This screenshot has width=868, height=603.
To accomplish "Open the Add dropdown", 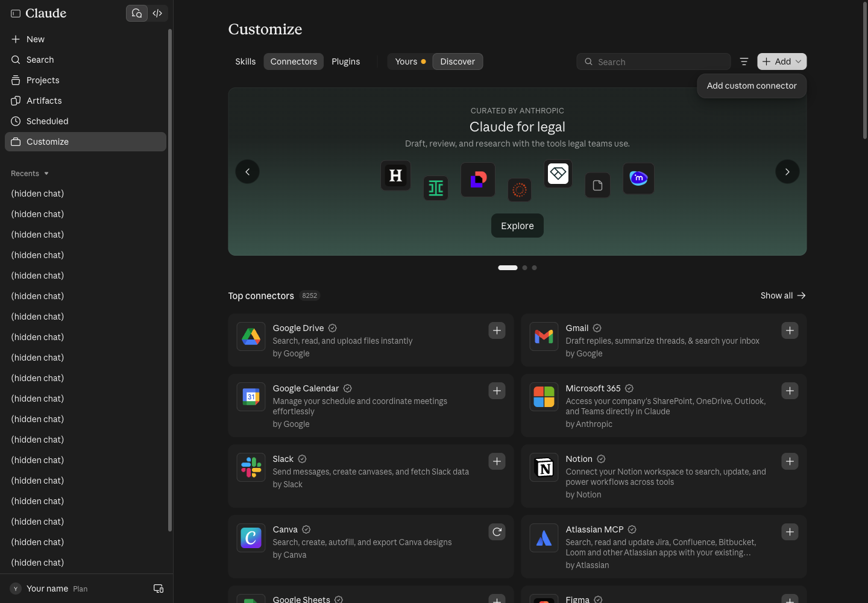I will coord(782,62).
